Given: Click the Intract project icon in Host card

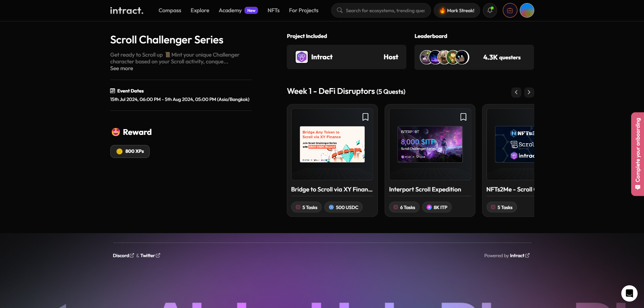Looking at the screenshot, I should [301, 57].
